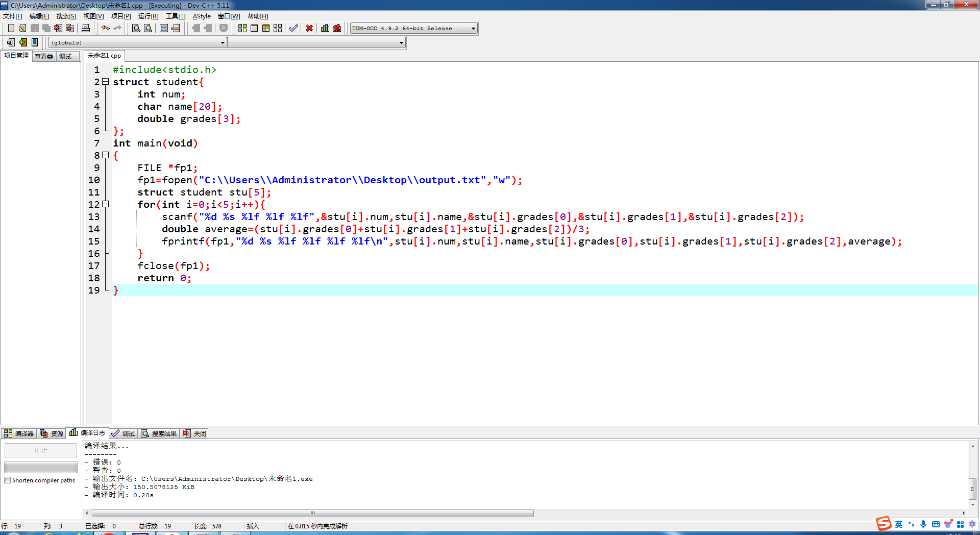The image size is (980, 535).
Task: Click the goto function toolbar icon
Action: click(164, 28)
